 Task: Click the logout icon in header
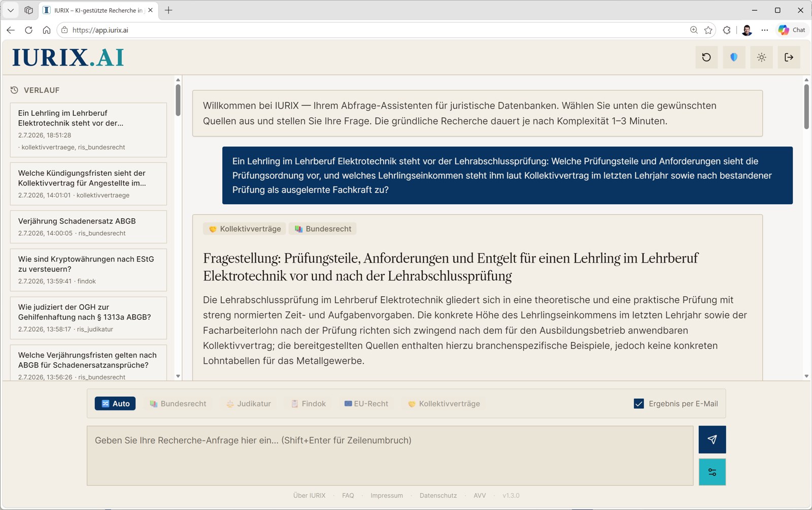[x=789, y=57]
